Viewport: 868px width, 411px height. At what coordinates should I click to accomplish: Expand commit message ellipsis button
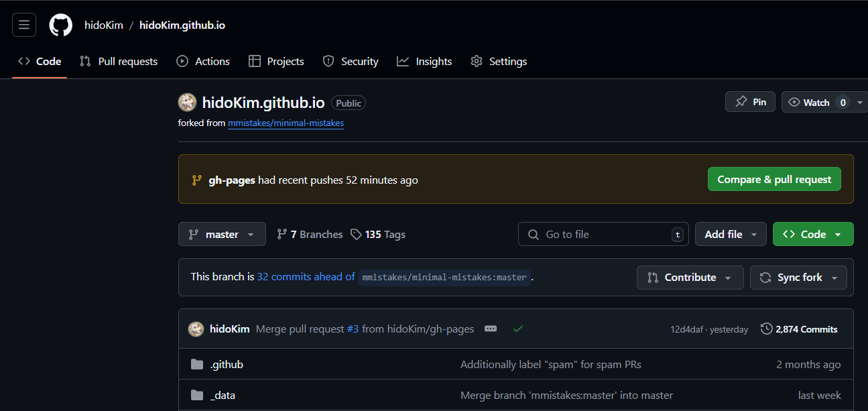(x=491, y=329)
